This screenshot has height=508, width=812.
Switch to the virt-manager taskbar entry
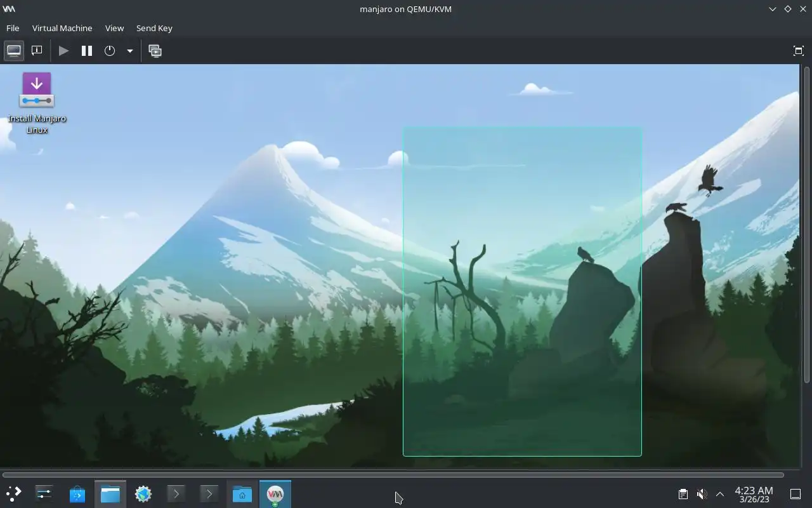pos(275,493)
